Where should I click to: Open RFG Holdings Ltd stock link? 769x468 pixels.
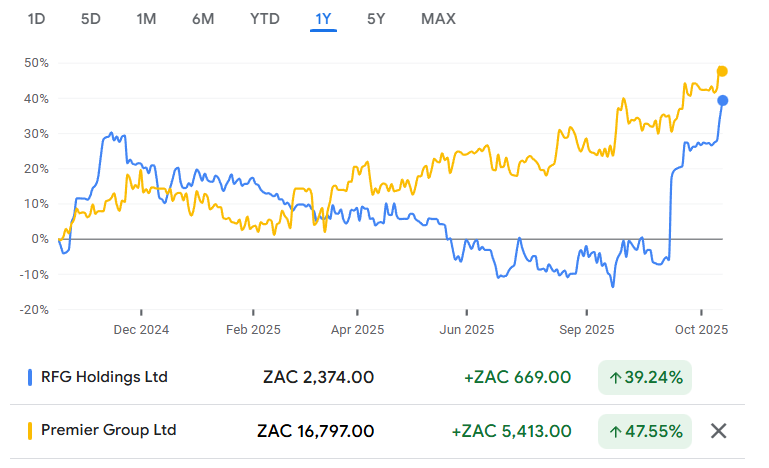click(104, 377)
